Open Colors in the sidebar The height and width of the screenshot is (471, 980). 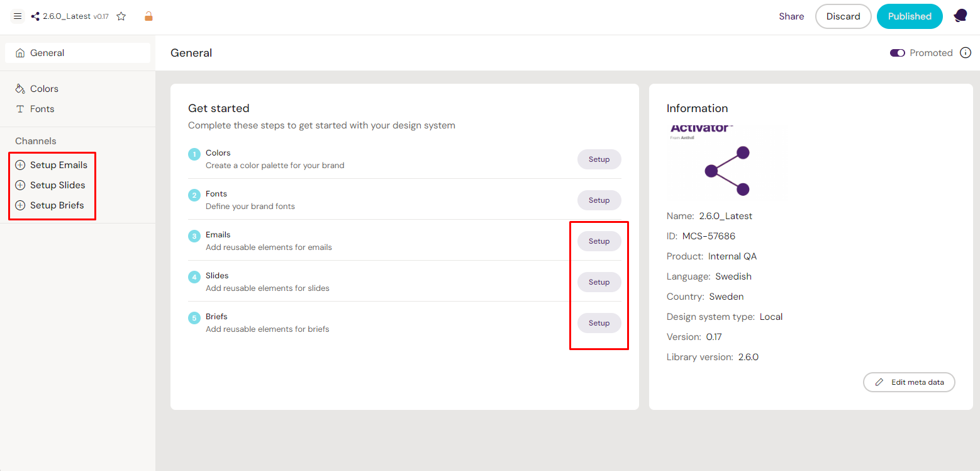pyautogui.click(x=44, y=89)
